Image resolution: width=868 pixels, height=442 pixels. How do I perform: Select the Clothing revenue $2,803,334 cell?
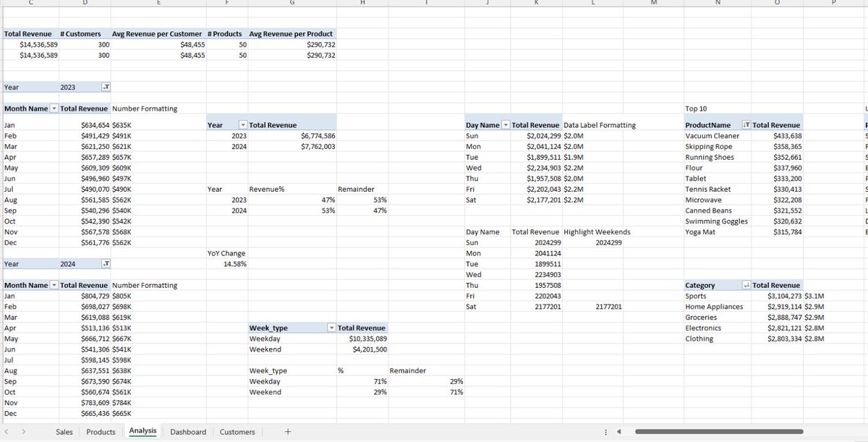click(x=777, y=339)
